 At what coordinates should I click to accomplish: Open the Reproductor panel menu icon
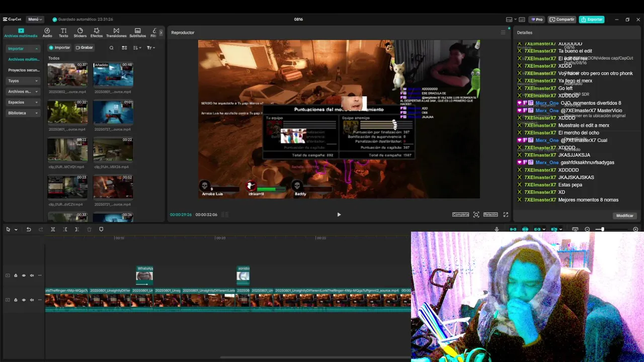503,33
